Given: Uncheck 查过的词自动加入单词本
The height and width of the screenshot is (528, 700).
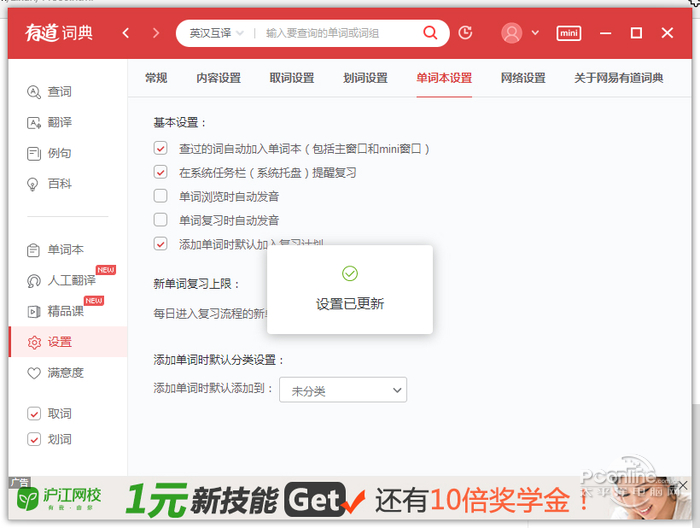Looking at the screenshot, I should [x=160, y=148].
